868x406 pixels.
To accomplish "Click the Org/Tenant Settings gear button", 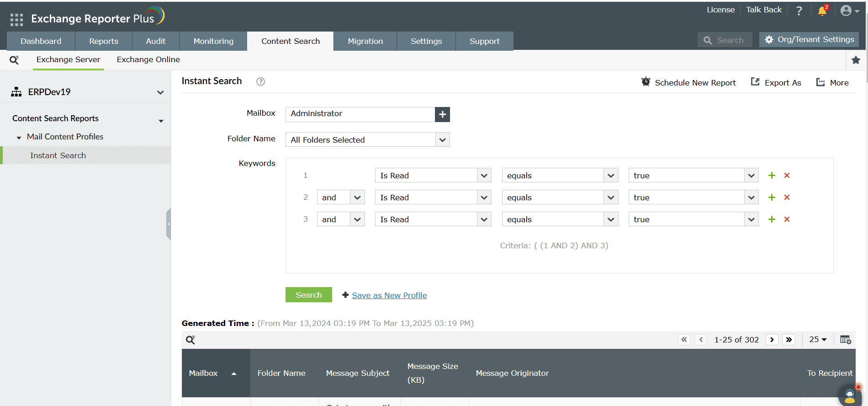I will pyautogui.click(x=809, y=39).
